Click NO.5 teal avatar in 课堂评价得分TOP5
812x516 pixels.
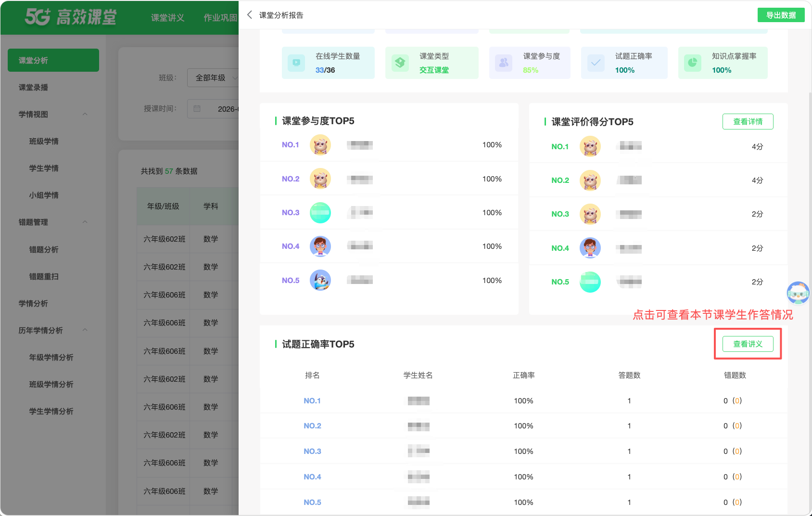[x=590, y=282]
